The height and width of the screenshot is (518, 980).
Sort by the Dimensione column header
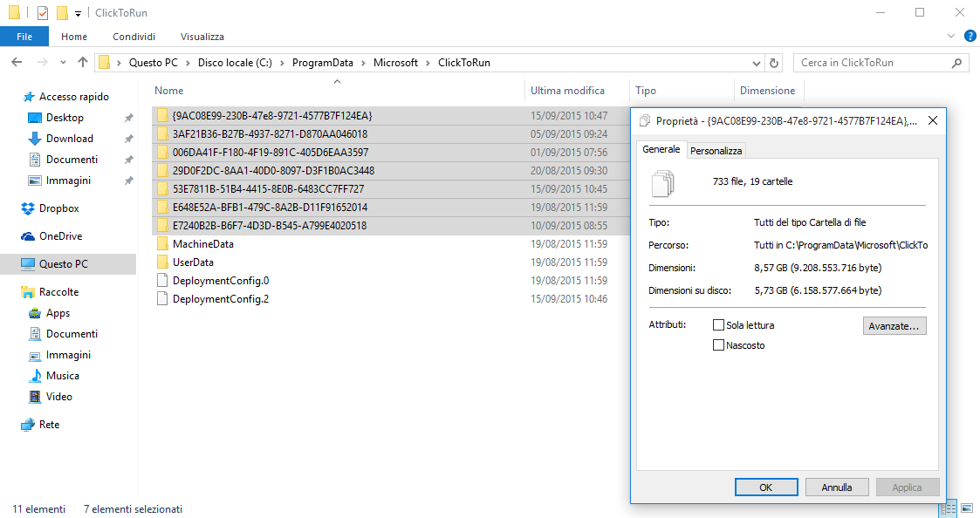tap(767, 91)
